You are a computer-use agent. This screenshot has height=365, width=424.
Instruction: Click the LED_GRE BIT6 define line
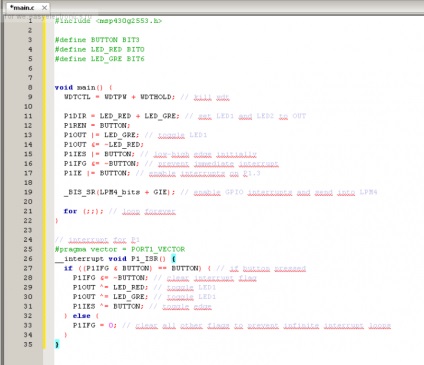coord(99,59)
